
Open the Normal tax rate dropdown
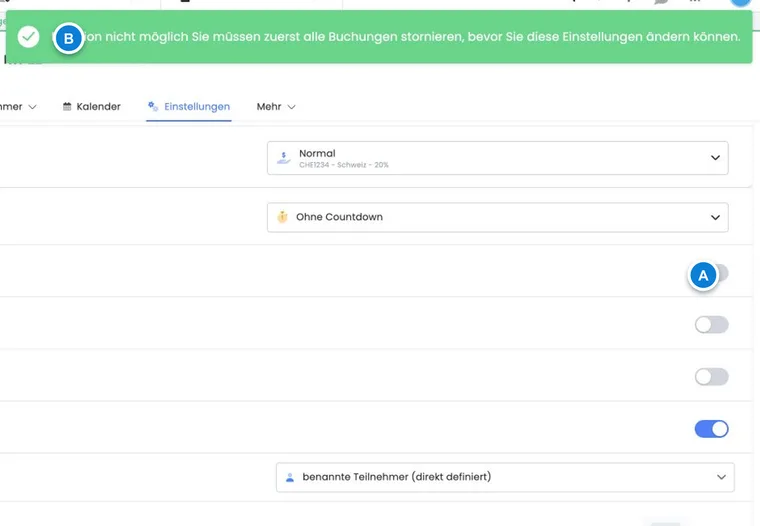(497, 158)
